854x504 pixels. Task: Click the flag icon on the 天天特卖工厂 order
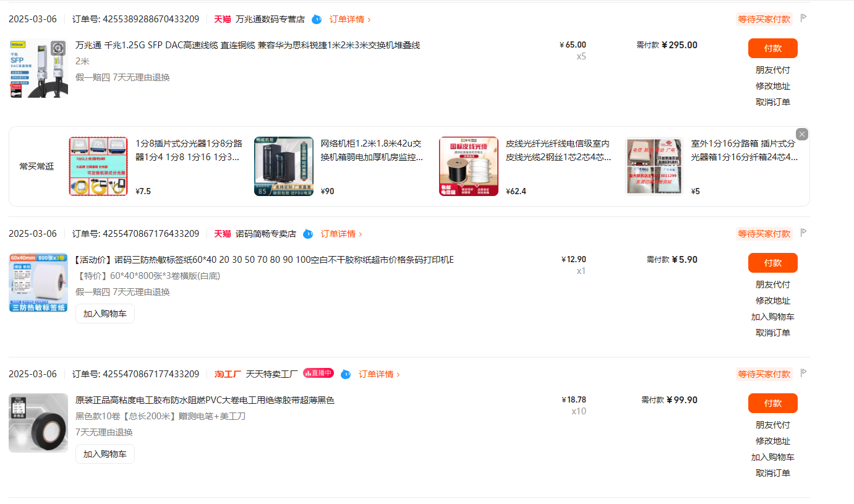(x=803, y=373)
